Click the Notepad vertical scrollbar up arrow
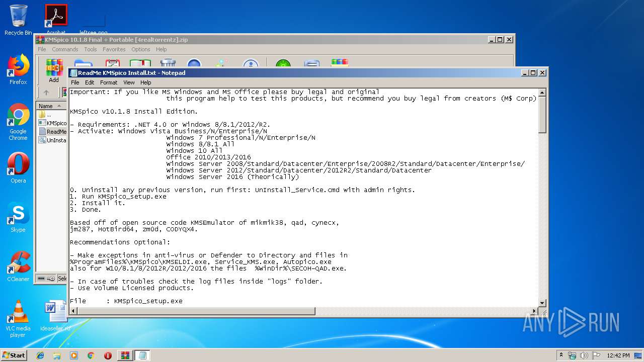Image resolution: width=644 pixels, height=362 pixels. (542, 93)
